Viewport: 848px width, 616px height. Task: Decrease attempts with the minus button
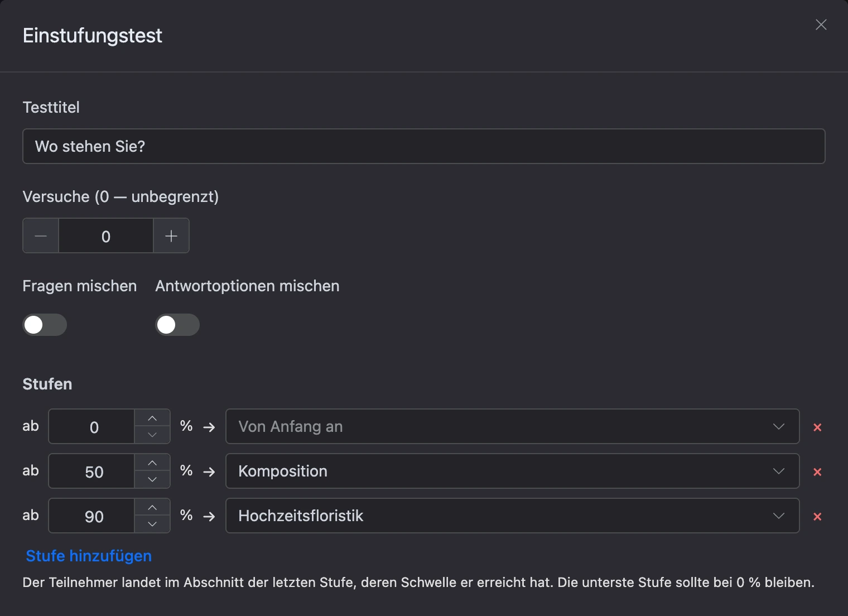(41, 236)
